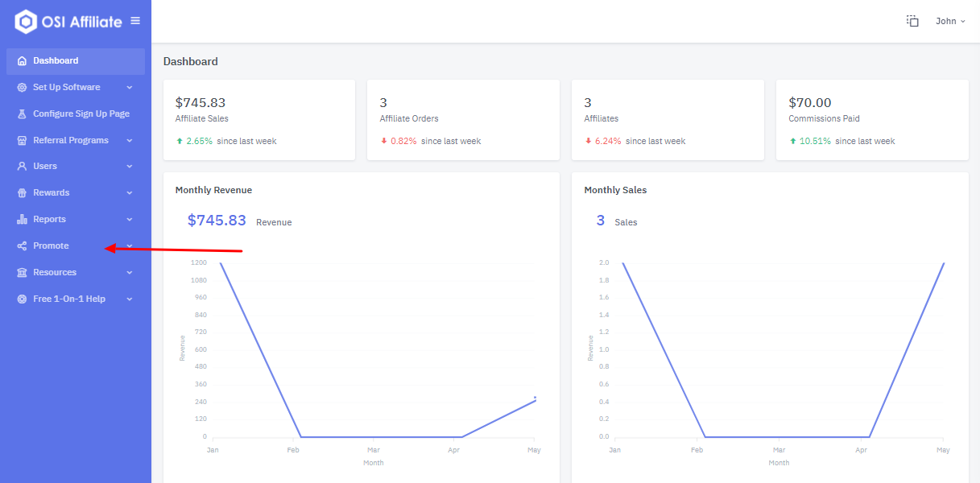Click green up arrow under Affiliate Sales
The height and width of the screenshot is (483, 980).
tap(179, 141)
